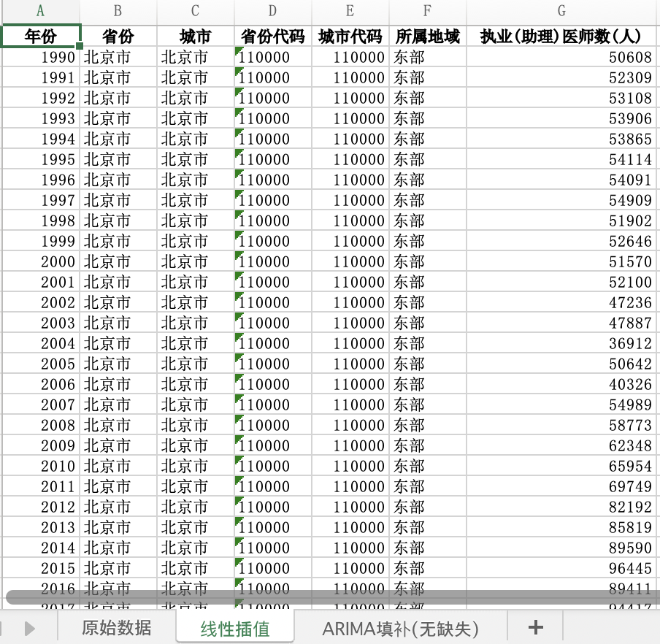This screenshot has width=660, height=644.
Task: Select column G header
Action: (x=561, y=11)
